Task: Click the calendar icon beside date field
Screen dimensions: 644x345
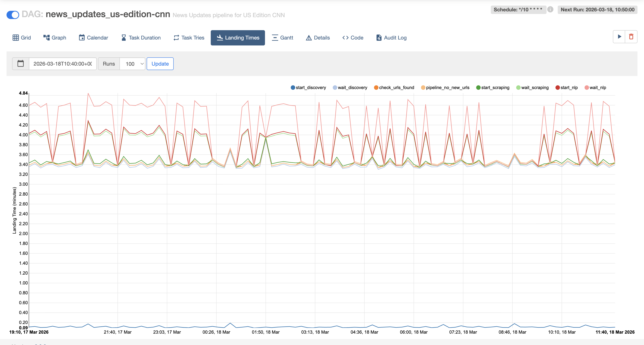Action: [x=20, y=64]
